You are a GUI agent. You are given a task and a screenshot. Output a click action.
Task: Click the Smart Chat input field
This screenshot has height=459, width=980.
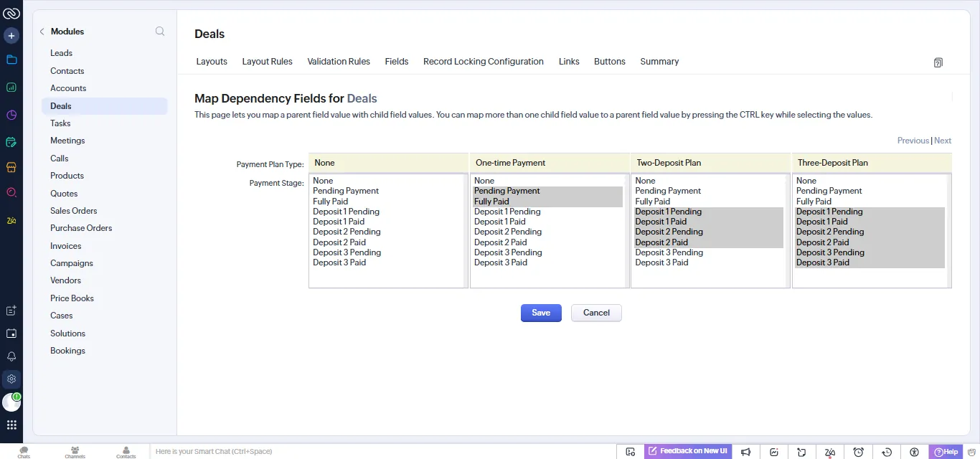tap(384, 452)
